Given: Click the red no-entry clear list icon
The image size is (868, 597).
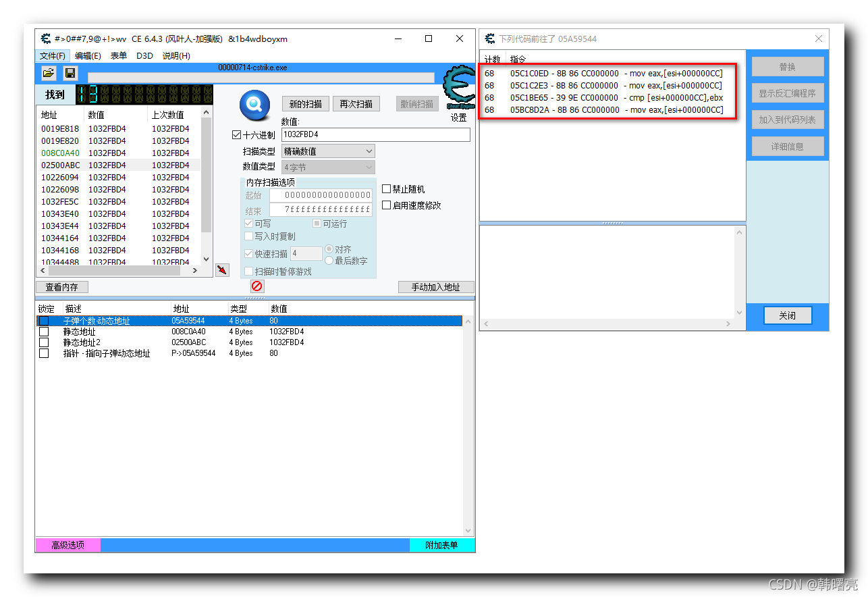Looking at the screenshot, I should coord(257,286).
